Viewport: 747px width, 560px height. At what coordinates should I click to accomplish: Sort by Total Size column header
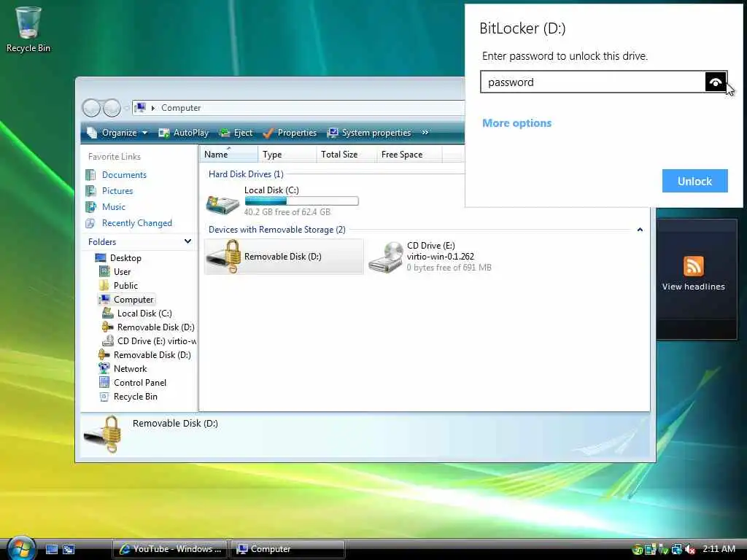pyautogui.click(x=347, y=155)
